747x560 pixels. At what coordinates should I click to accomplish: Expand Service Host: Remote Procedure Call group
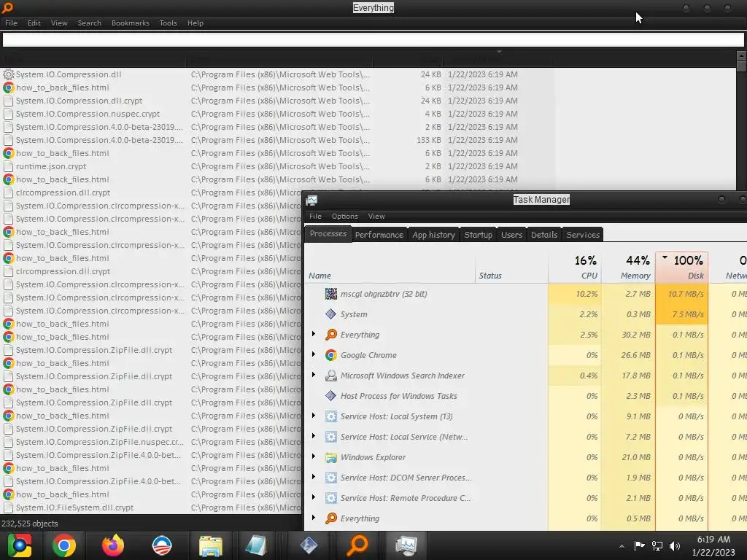coord(314,497)
